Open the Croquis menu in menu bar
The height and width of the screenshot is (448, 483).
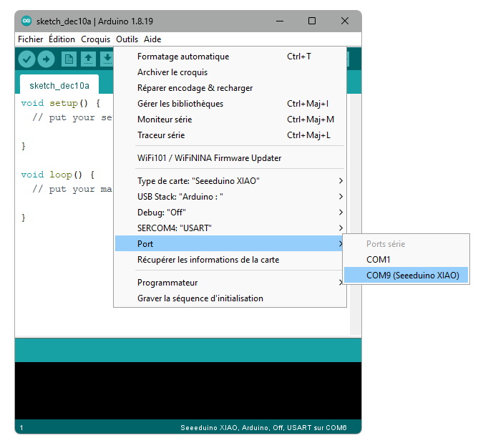coord(95,39)
